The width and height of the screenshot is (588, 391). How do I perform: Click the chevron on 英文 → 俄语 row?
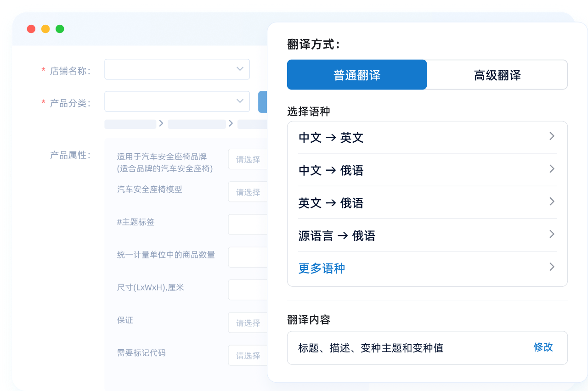click(x=552, y=201)
